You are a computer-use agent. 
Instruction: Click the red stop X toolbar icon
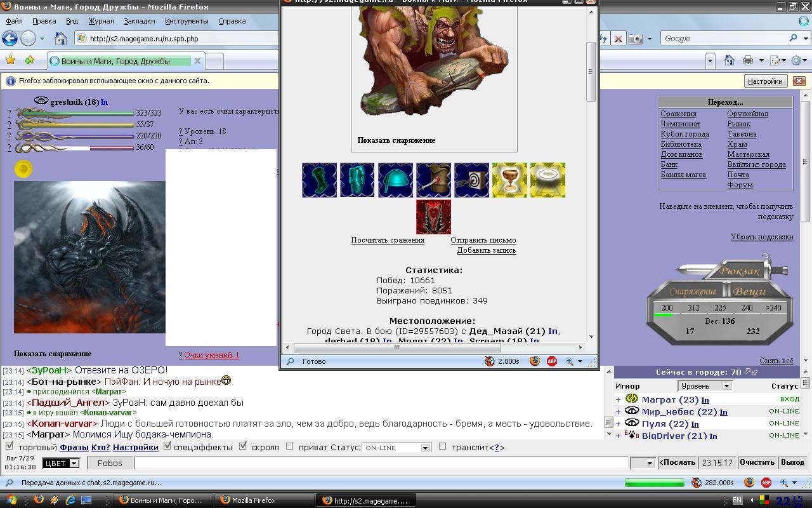[619, 39]
